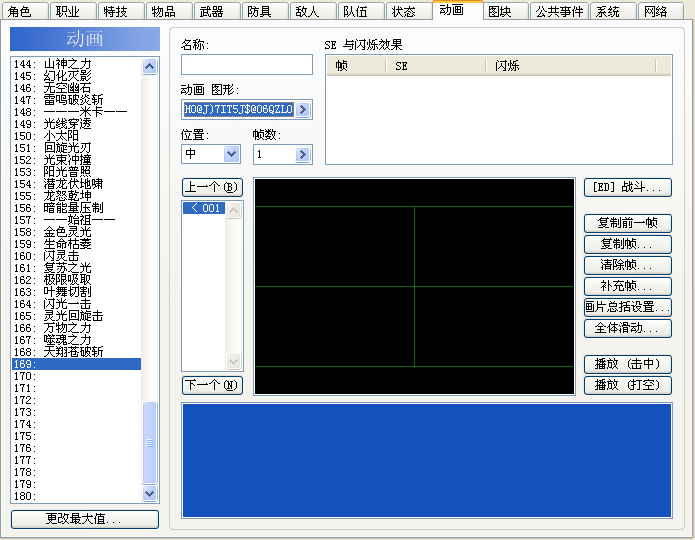Screen dimensions: 695x540
Task: Switch to the 队伍 tab
Action: (x=361, y=11)
